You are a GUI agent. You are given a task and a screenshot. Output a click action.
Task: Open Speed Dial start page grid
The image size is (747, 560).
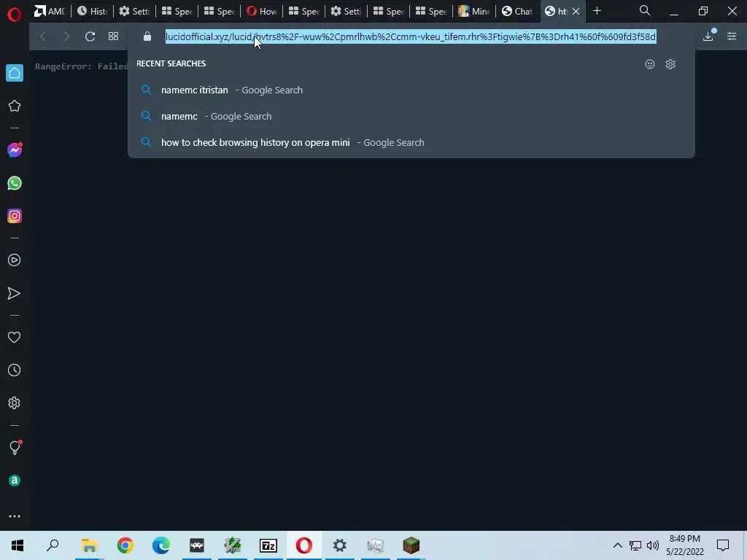pos(113,36)
